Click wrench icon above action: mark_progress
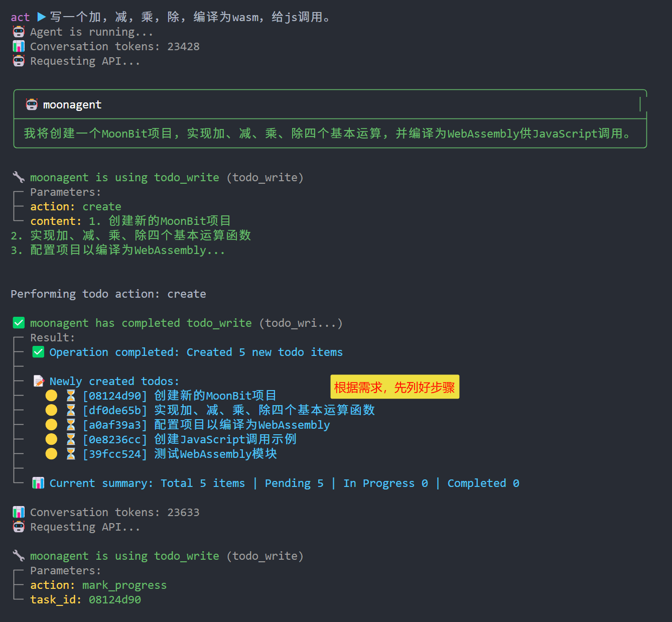Viewport: 672px width, 622px height. click(19, 556)
